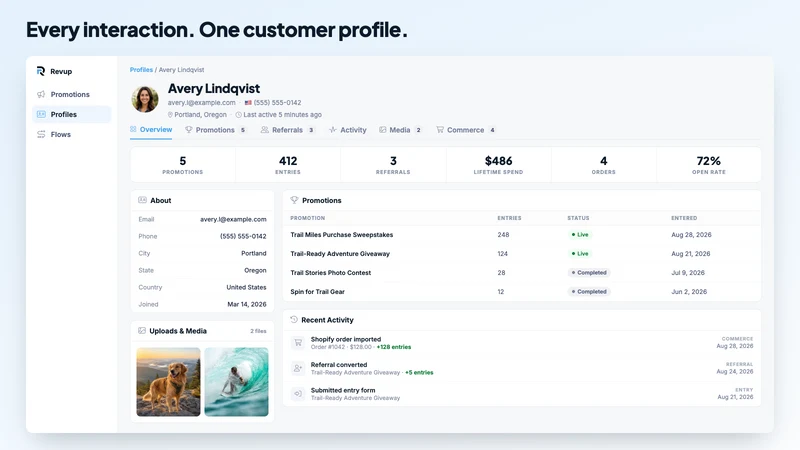Click the Promotions megaphone sidebar icon
The height and width of the screenshot is (450, 800).
pyautogui.click(x=41, y=94)
